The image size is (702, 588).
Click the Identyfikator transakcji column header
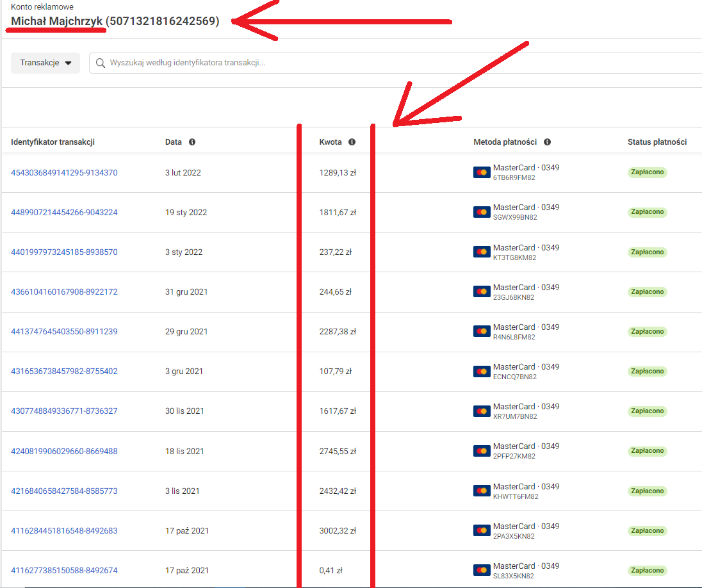(x=53, y=142)
